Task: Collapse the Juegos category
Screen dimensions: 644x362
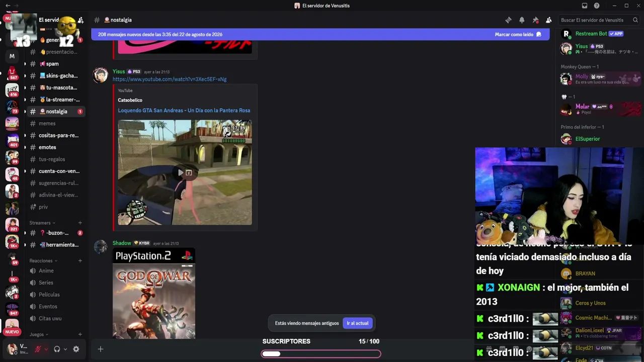Action: coord(39,334)
